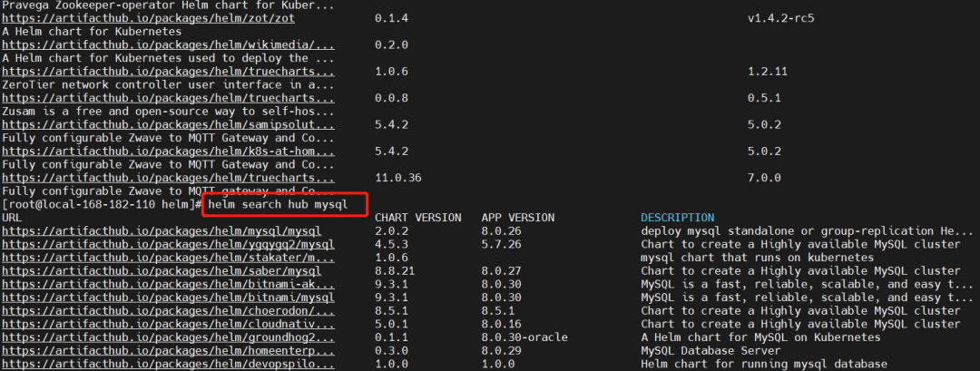Image resolution: width=980 pixels, height=371 pixels.
Task: Click the 'helm search hub mysql' command text
Action: click(x=278, y=205)
